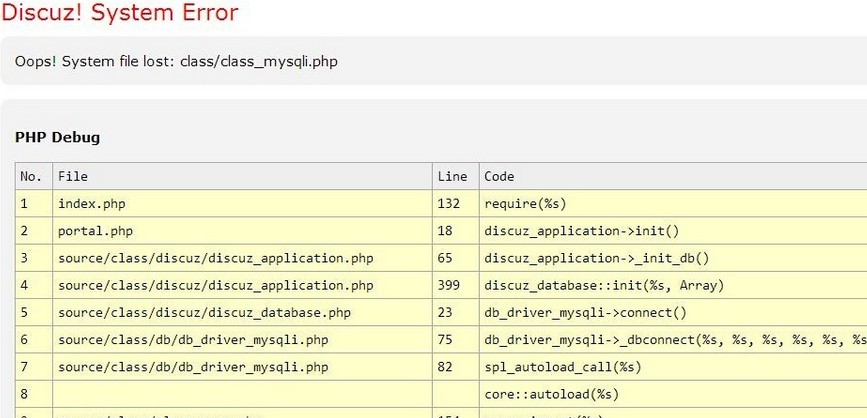
Task: Click the discuz_database::init(%s, Array) code cell
Action: click(604, 285)
